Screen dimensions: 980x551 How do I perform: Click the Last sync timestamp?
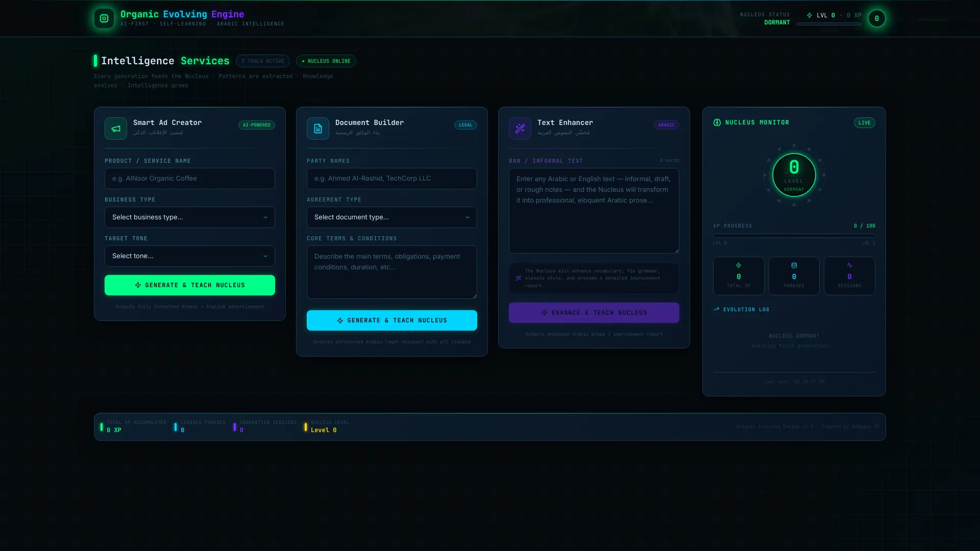[x=794, y=382]
